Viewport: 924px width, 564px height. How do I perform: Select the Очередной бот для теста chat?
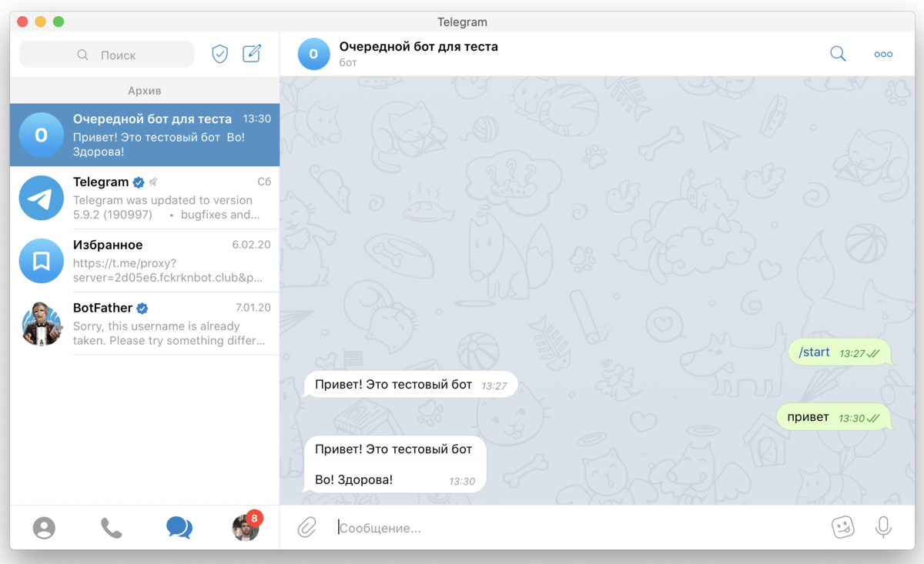[145, 135]
